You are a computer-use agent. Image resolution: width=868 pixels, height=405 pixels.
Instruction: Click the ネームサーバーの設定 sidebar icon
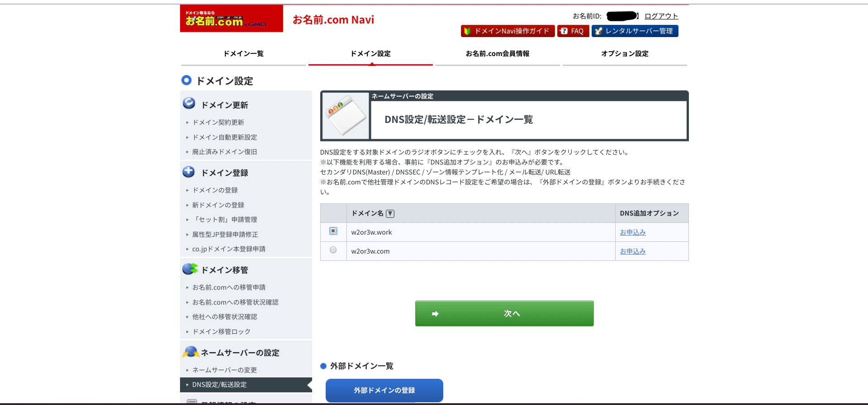click(191, 352)
